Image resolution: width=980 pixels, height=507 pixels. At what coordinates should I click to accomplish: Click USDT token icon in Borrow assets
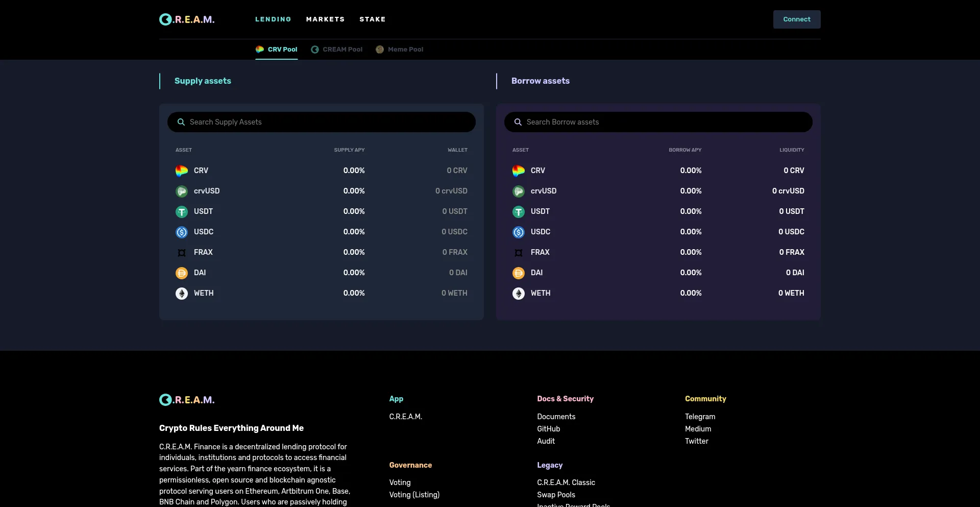pyautogui.click(x=519, y=211)
